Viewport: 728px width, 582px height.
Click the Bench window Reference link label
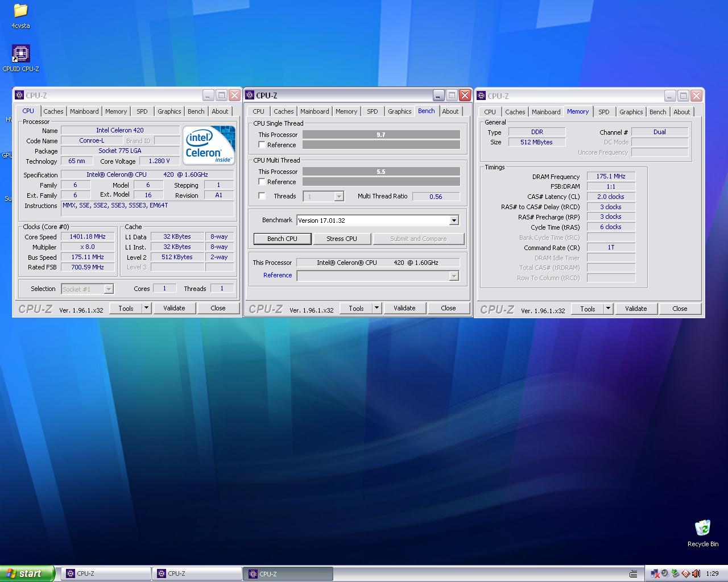tap(278, 275)
